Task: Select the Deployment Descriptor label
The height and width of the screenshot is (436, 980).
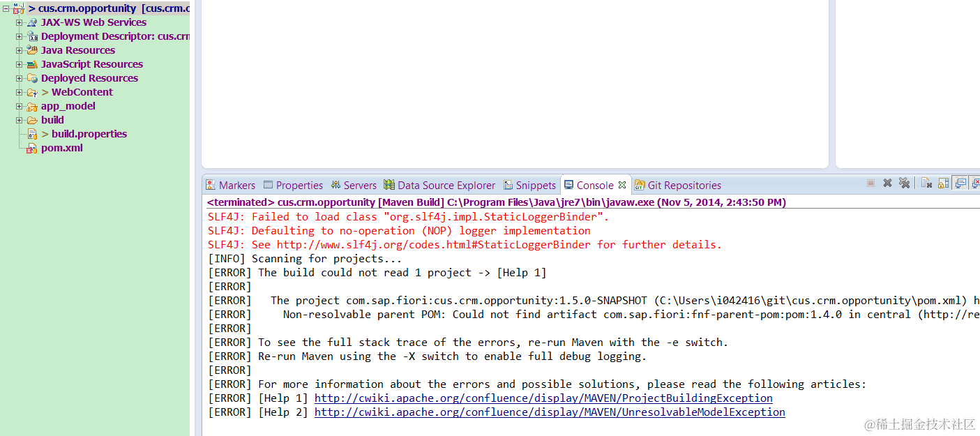Action: [115, 36]
